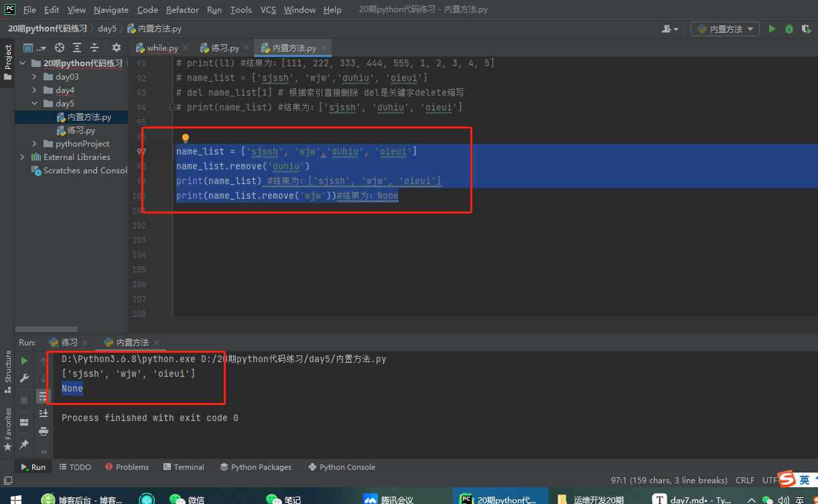818x504 pixels.
Task: Expand the pythonProject folder
Action: click(x=34, y=144)
